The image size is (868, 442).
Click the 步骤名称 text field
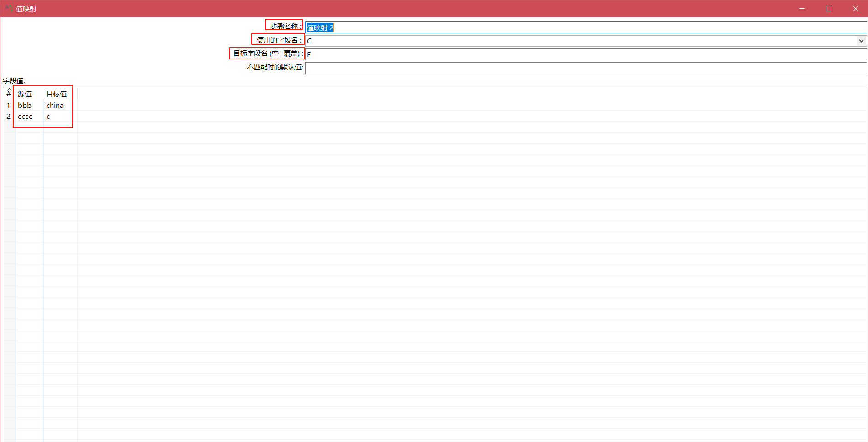click(x=585, y=27)
